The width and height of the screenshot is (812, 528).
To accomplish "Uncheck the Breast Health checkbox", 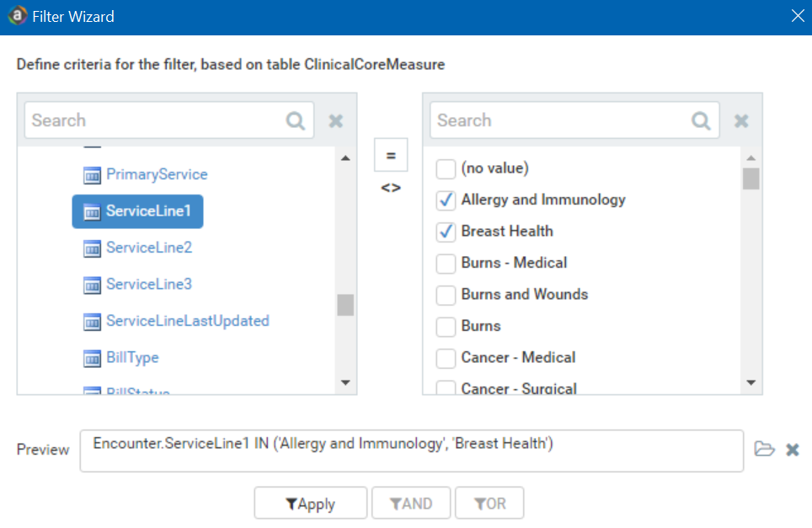I will click(x=446, y=232).
